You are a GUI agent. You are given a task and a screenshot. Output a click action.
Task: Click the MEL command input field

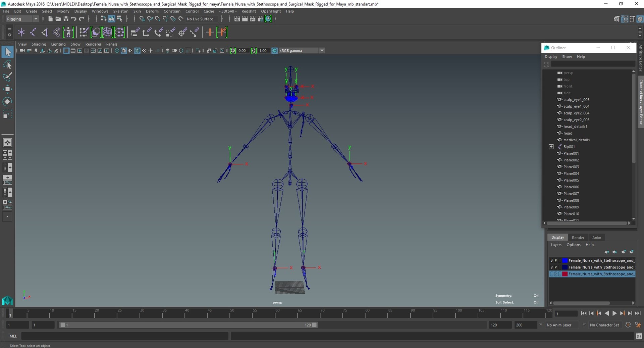125,336
